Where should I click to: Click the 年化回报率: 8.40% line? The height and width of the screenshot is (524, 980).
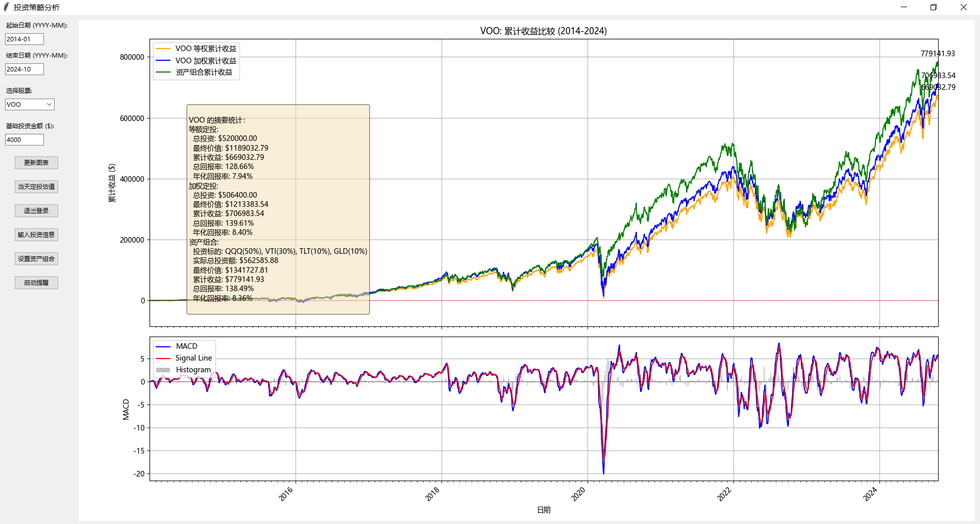point(223,232)
